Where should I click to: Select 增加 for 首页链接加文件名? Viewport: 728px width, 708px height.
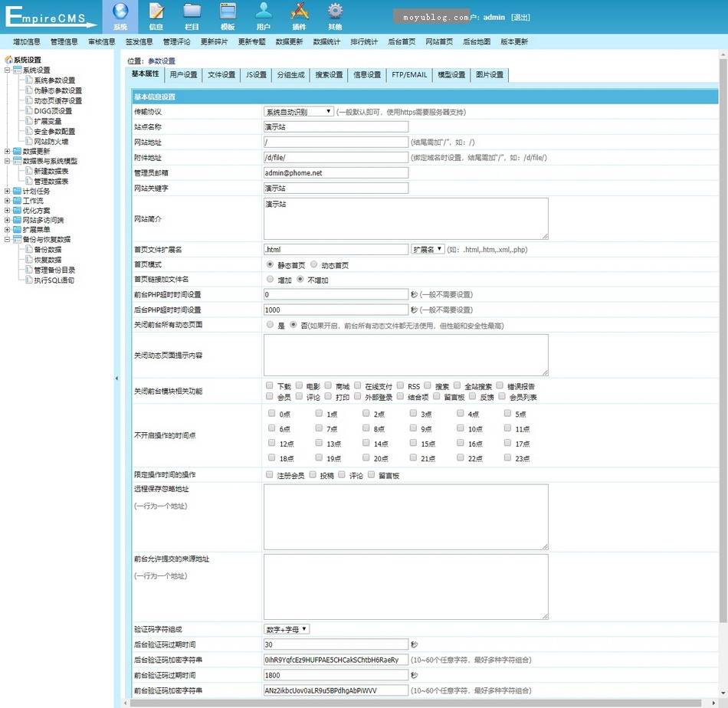click(270, 279)
